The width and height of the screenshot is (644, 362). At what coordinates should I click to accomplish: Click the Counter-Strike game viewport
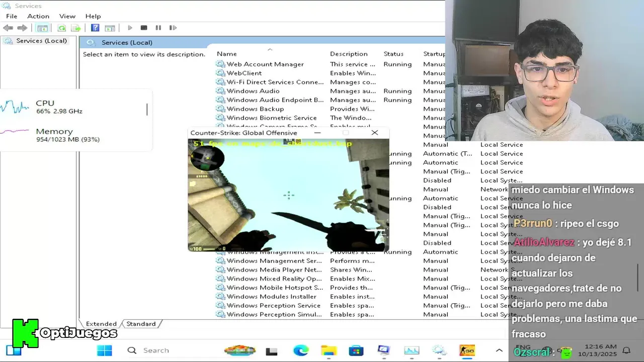point(288,195)
